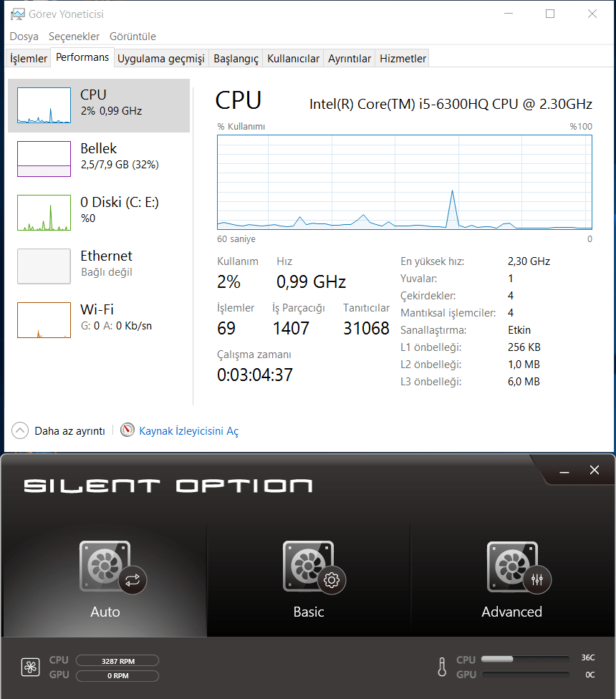Open the Dosya menu
The width and height of the screenshot is (616, 699).
[24, 37]
